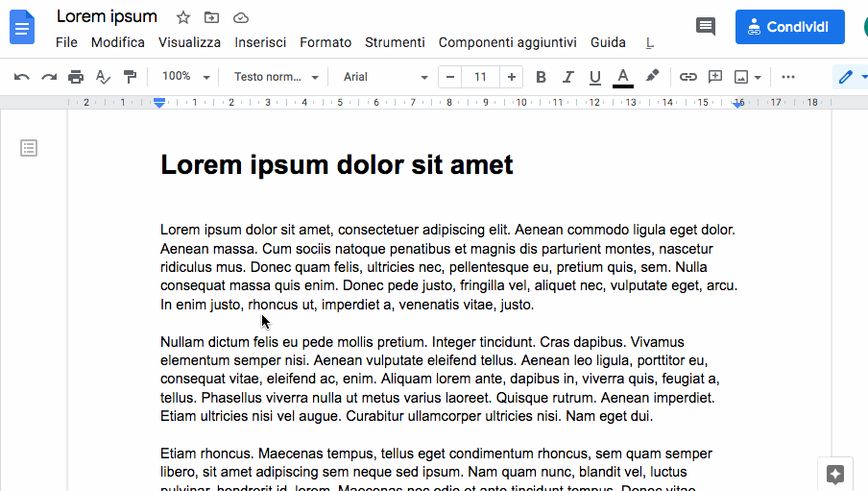The width and height of the screenshot is (868, 491).
Task: Open the Strumenti menu
Action: (x=395, y=42)
